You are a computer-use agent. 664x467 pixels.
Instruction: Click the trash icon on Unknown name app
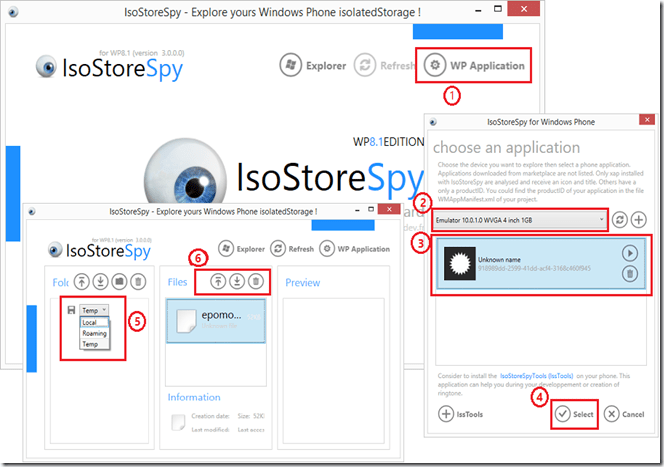pyautogui.click(x=630, y=273)
